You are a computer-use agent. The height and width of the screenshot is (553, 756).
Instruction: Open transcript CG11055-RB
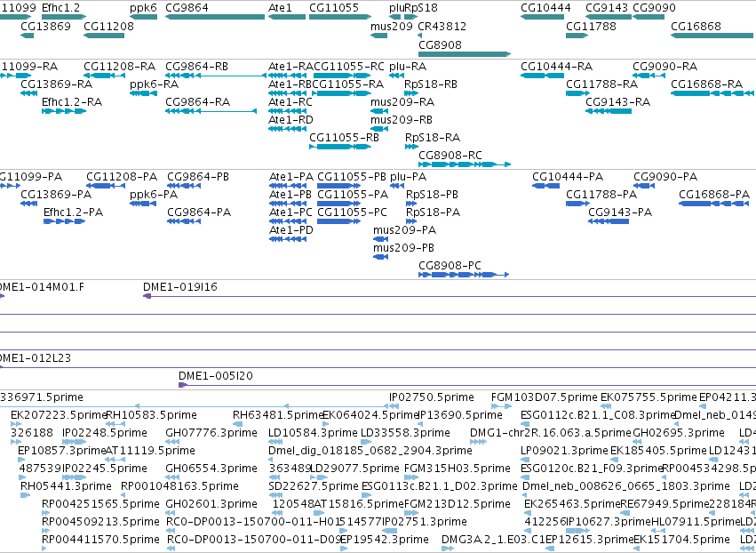(340, 147)
